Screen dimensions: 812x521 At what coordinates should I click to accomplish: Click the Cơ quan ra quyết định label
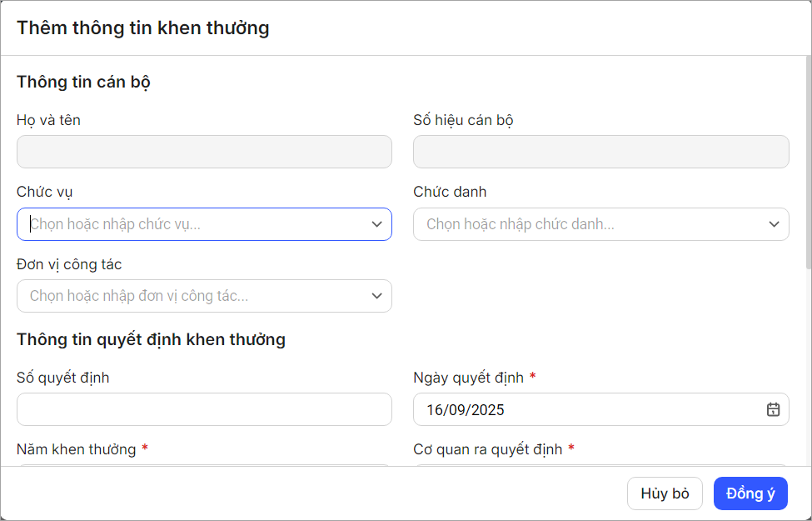(x=487, y=449)
